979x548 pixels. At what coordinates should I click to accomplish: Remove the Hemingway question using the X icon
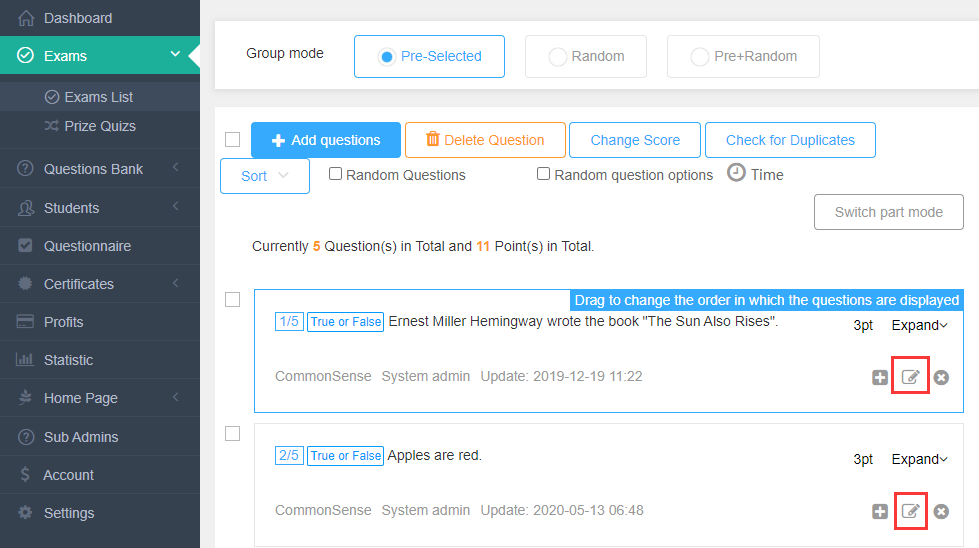tap(941, 378)
